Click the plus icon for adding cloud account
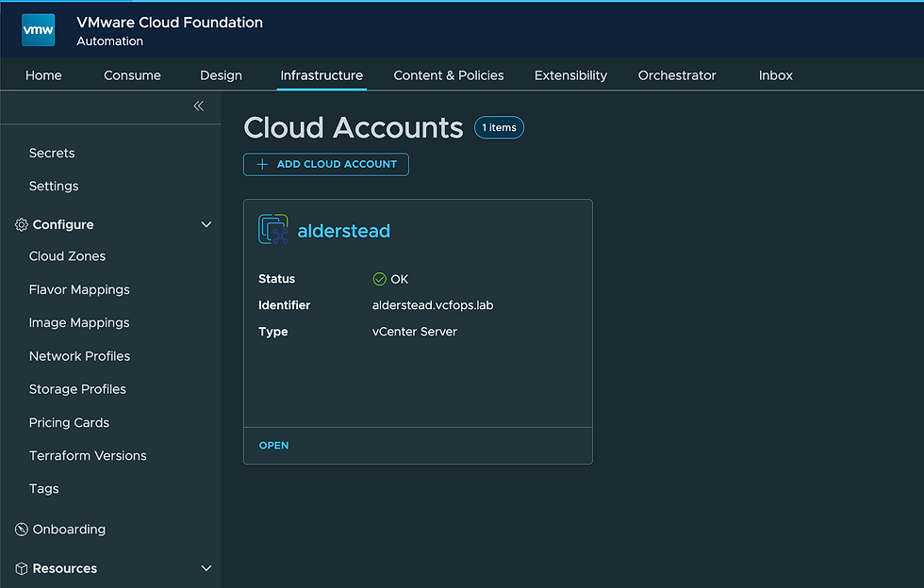Image resolution: width=924 pixels, height=588 pixels. pos(262,165)
